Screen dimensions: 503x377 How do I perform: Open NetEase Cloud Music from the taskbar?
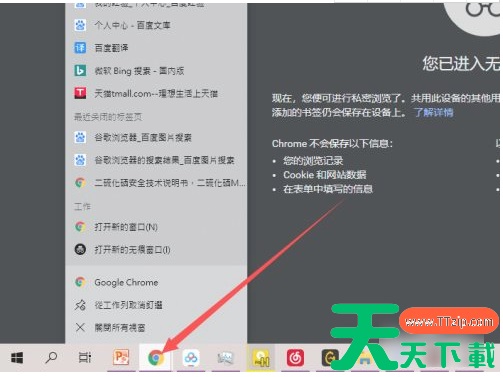tap(295, 358)
